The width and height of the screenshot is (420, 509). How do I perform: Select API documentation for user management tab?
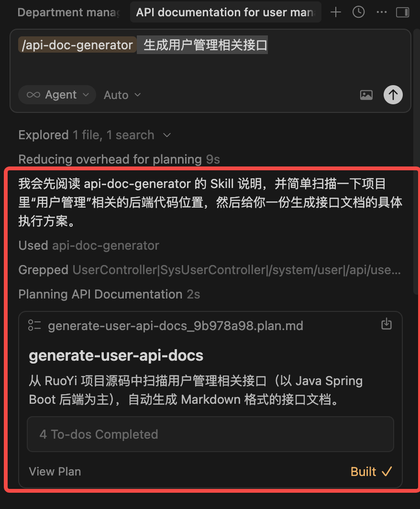coord(226,12)
